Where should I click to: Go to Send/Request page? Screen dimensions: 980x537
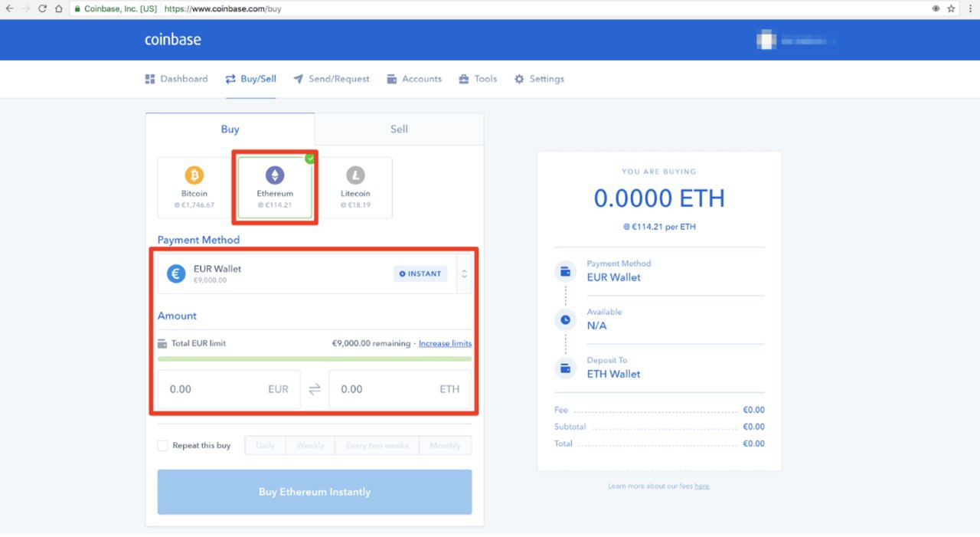[331, 79]
